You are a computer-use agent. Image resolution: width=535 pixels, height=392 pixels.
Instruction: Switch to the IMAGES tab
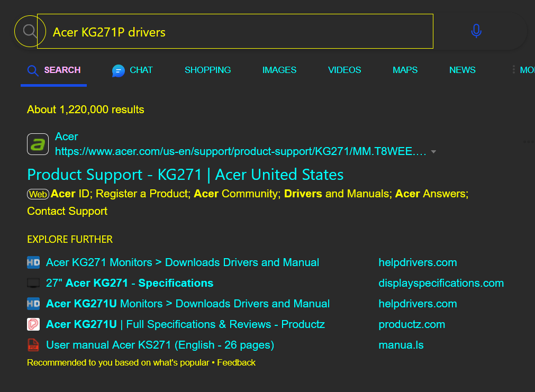(x=279, y=70)
